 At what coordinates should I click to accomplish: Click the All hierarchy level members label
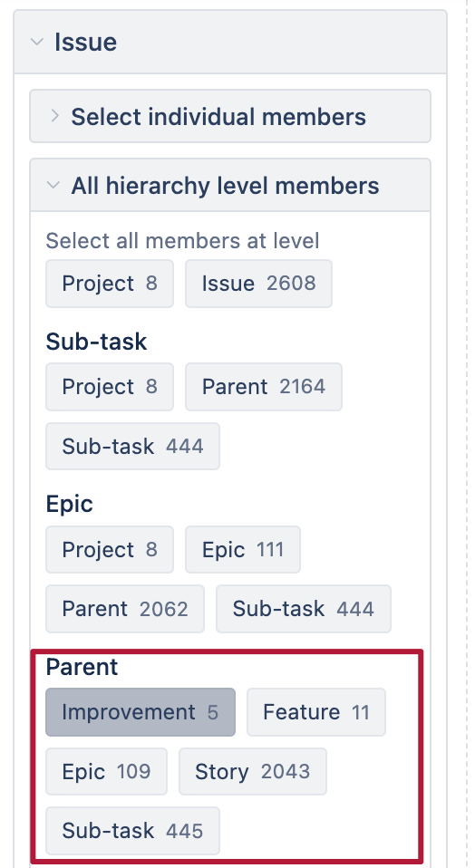pos(226,186)
